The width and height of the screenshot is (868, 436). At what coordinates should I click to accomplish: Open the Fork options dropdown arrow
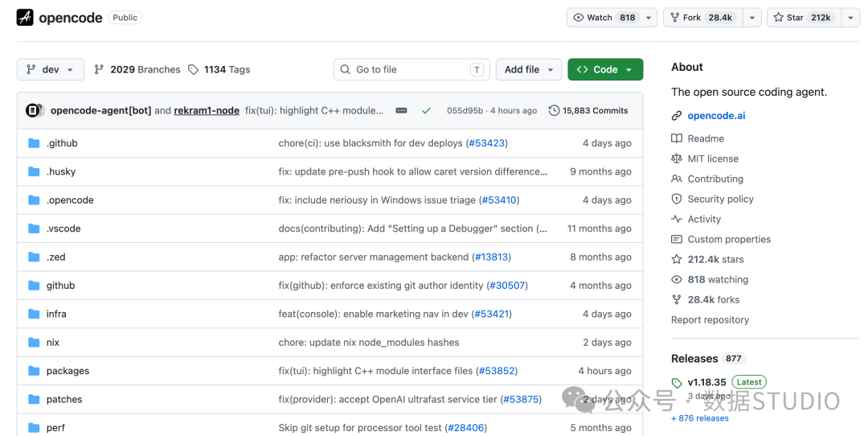coord(751,18)
